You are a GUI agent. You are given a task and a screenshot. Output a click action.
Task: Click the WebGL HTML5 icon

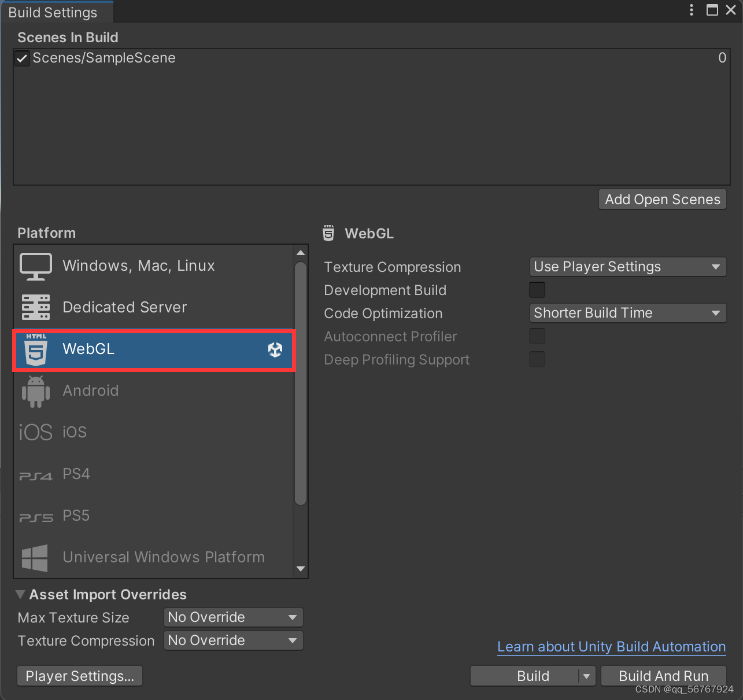click(x=35, y=349)
